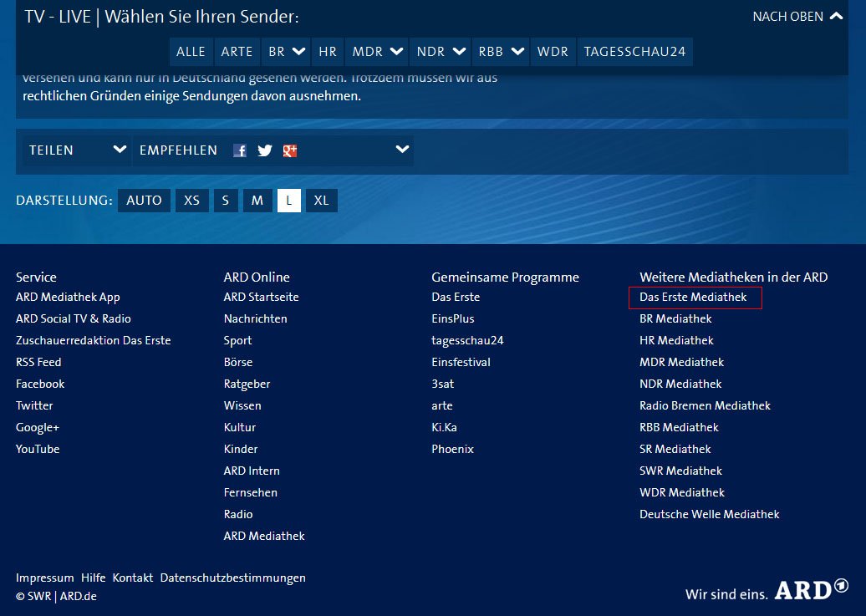Click the ARD logo in footer
This screenshot has height=616, width=866.
(812, 590)
